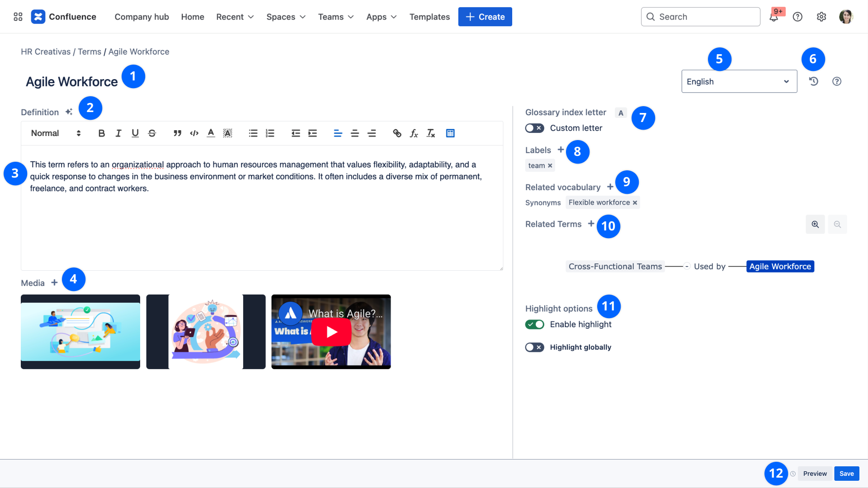The width and height of the screenshot is (868, 488).
Task: Insert a formula
Action: point(414,133)
